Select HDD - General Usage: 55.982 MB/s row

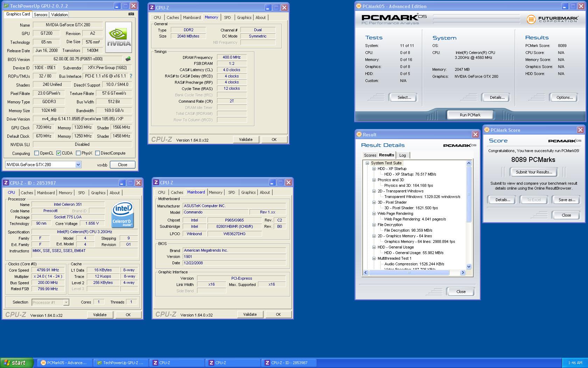click(414, 253)
